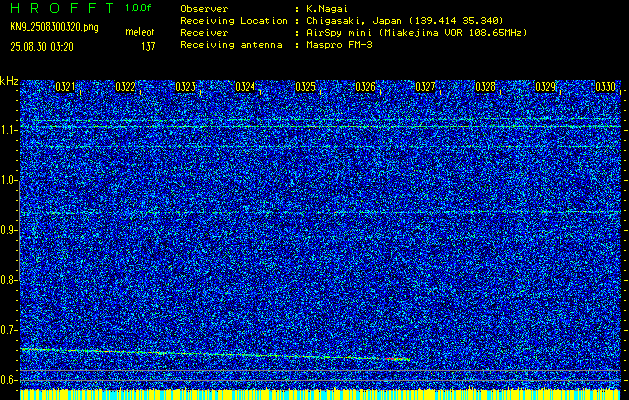Image resolution: width=629 pixels, height=400 pixels.
Task: Click the bright horizontal carrier line at 1.1 kHz
Action: (320, 126)
